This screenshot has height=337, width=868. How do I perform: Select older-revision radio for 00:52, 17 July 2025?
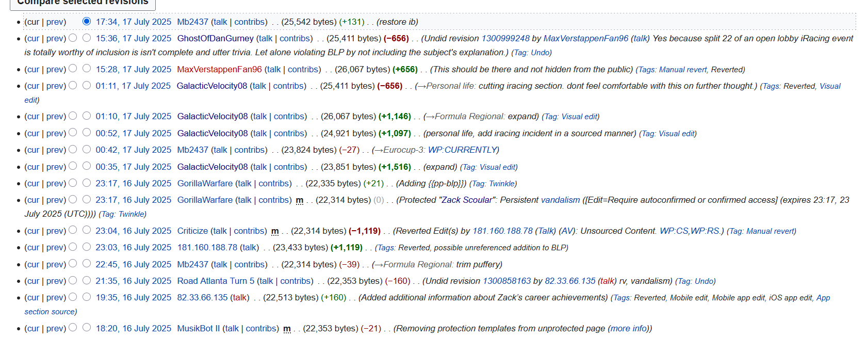click(x=73, y=133)
